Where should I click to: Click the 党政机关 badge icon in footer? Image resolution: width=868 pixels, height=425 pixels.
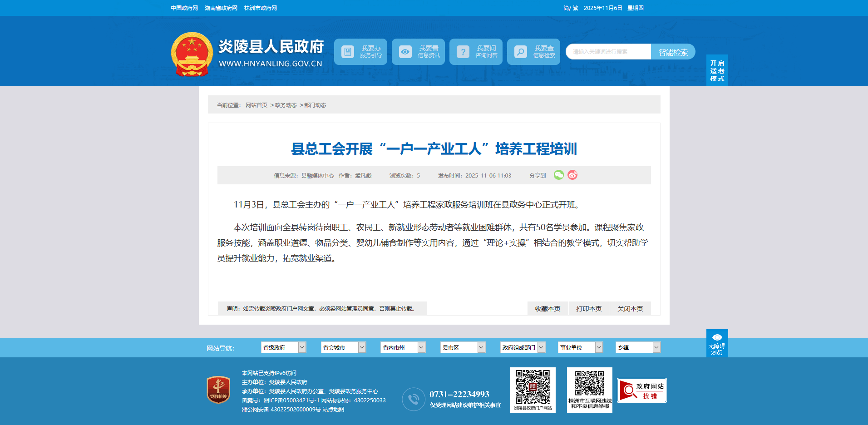(x=218, y=390)
